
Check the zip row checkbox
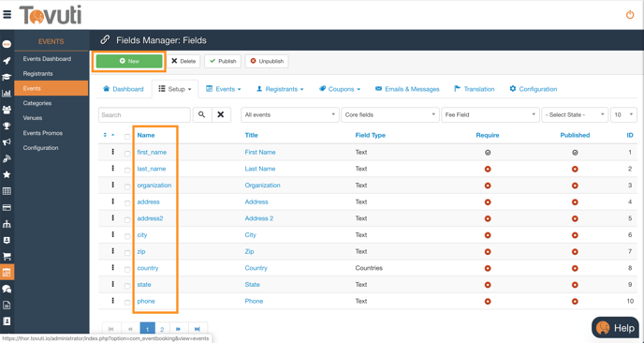click(127, 253)
